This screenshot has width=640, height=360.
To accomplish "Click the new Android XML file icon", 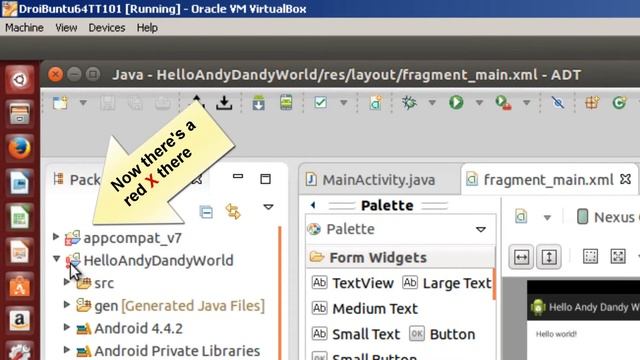I will pyautogui.click(x=376, y=103).
